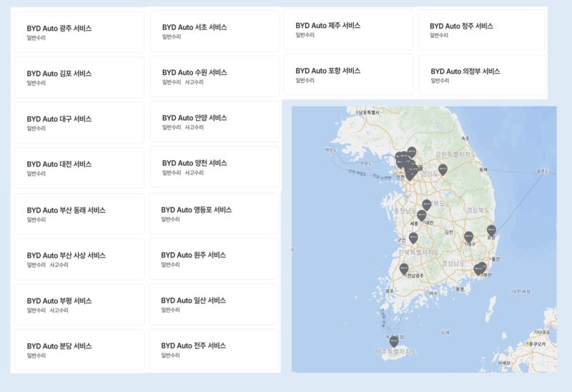
Task: Click 사고수리 tag on 수원 서비스 card
Action: 194,82
